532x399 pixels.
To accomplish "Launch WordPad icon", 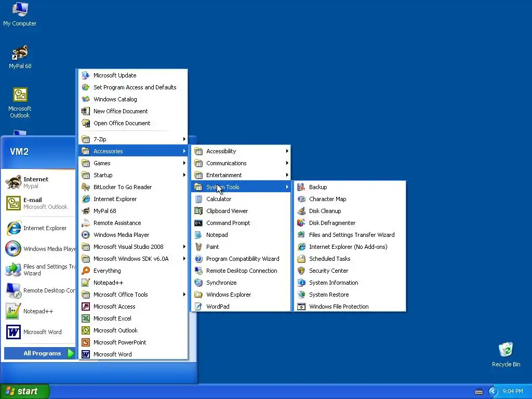I will (x=198, y=307).
